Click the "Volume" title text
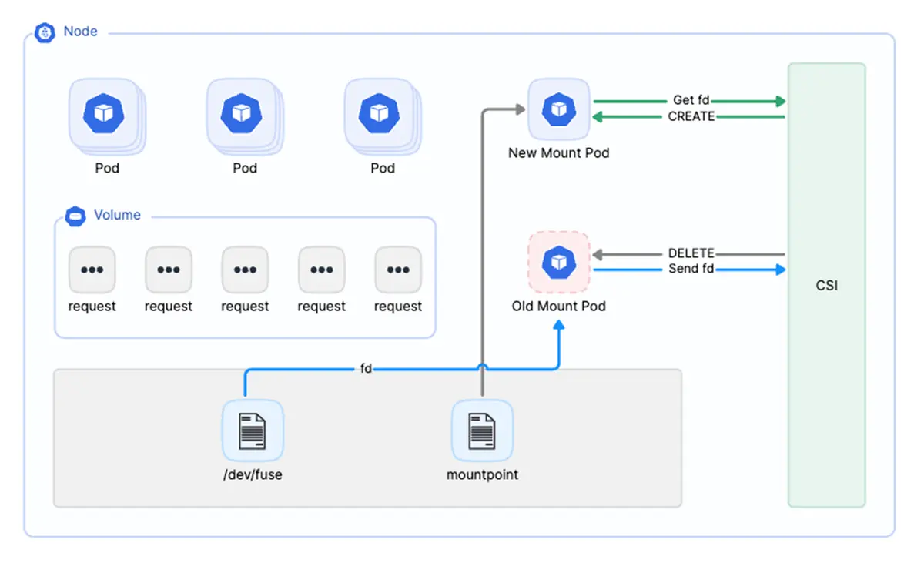 tap(117, 216)
